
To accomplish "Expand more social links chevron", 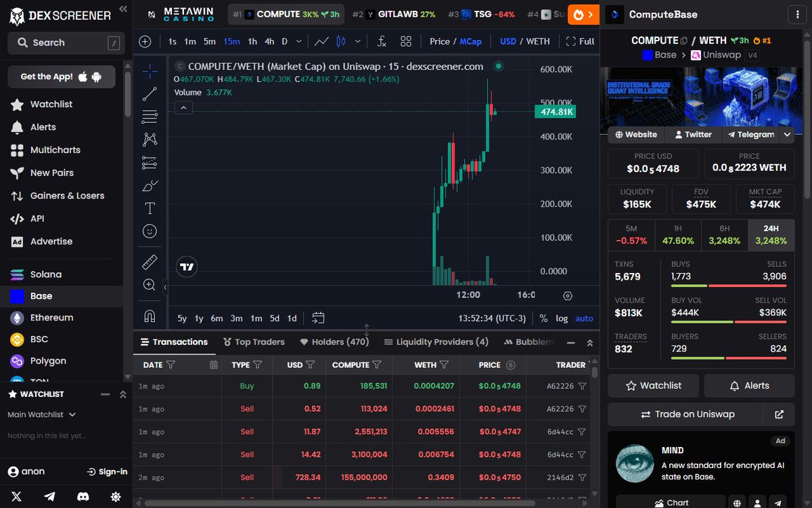I will click(787, 135).
